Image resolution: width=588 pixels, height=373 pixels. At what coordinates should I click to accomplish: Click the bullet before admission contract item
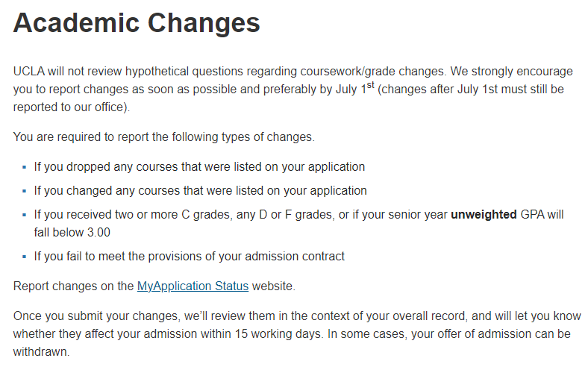pos(25,257)
